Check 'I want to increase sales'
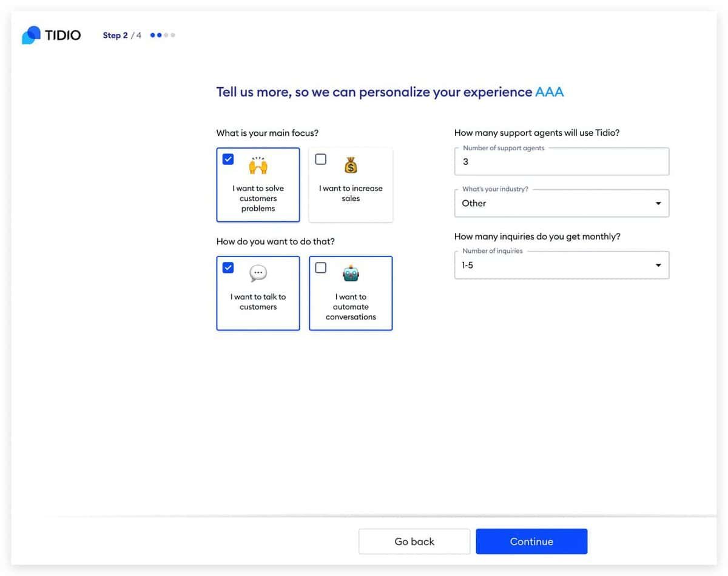The width and height of the screenshot is (728, 576). pyautogui.click(x=321, y=159)
